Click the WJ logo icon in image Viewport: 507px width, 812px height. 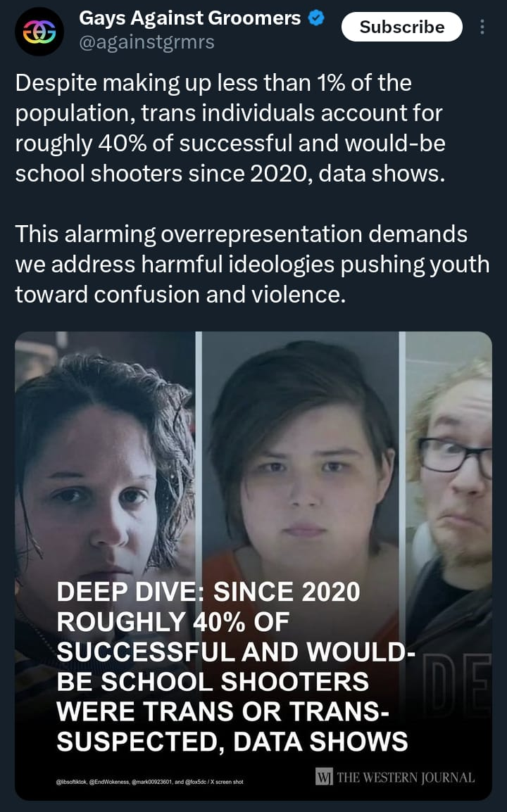324,777
